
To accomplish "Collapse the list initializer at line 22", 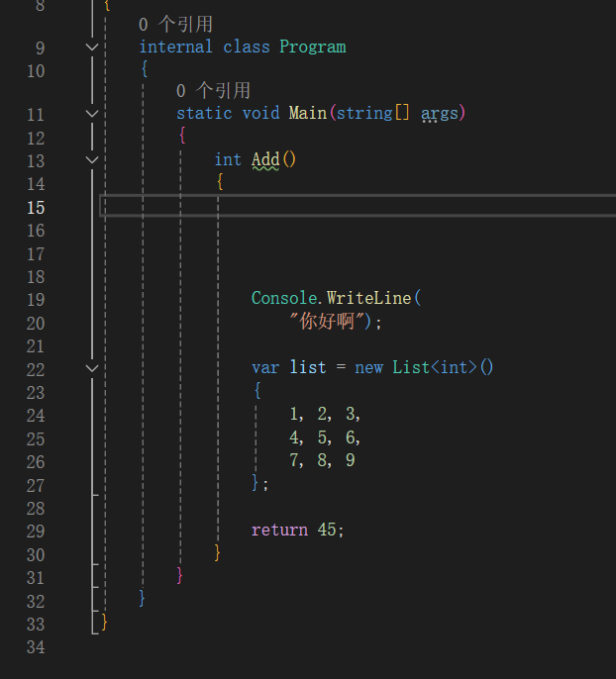I will tap(92, 367).
